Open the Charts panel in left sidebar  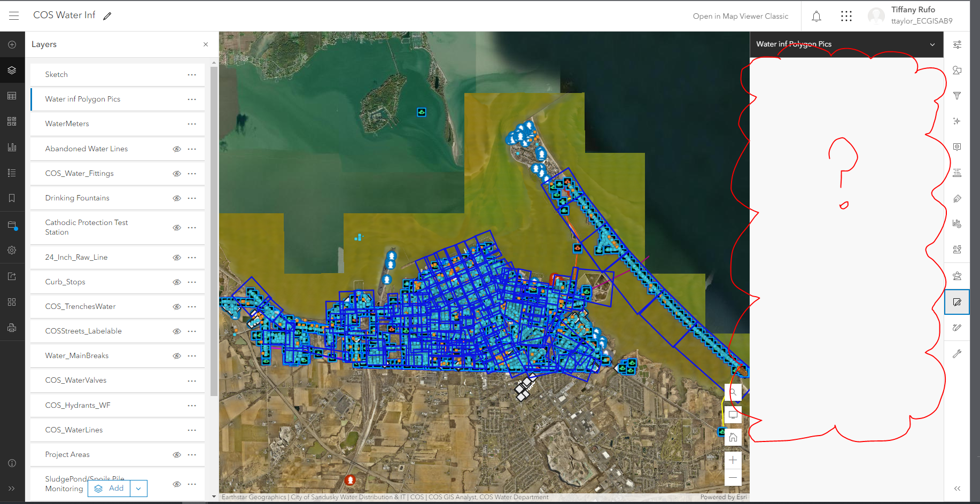click(x=12, y=146)
